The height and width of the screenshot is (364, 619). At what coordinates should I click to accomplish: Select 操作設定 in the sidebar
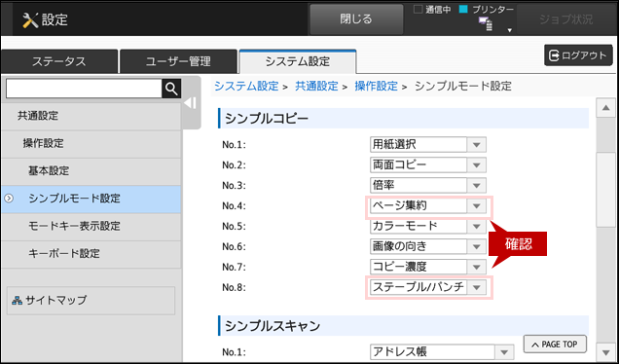coord(91,144)
